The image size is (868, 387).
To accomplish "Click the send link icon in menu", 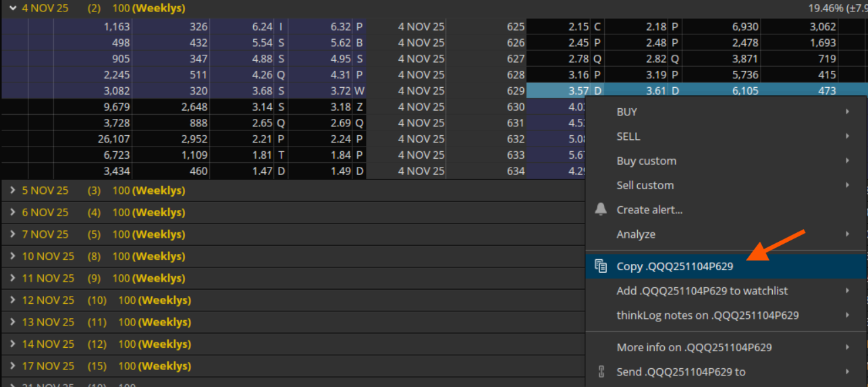I will (601, 371).
